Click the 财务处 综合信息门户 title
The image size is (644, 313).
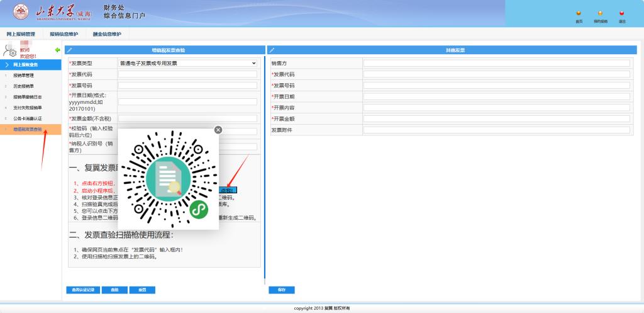[x=125, y=12]
